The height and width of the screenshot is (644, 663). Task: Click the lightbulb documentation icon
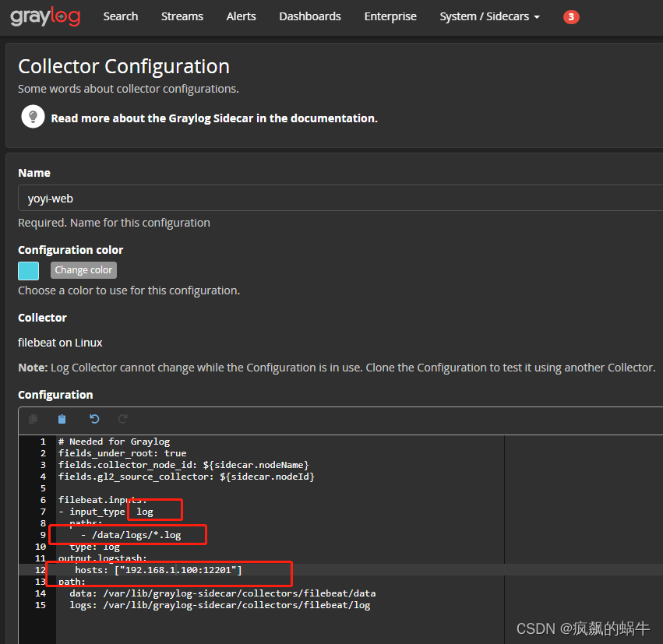(x=32, y=116)
